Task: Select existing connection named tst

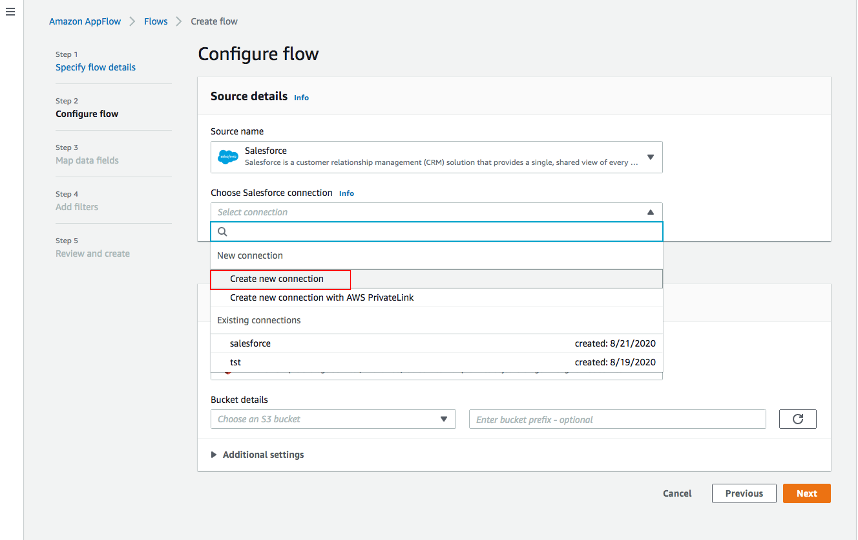Action: point(236,362)
